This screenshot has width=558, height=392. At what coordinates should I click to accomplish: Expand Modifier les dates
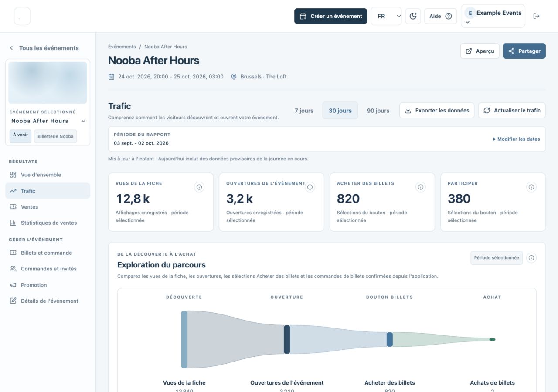click(516, 139)
